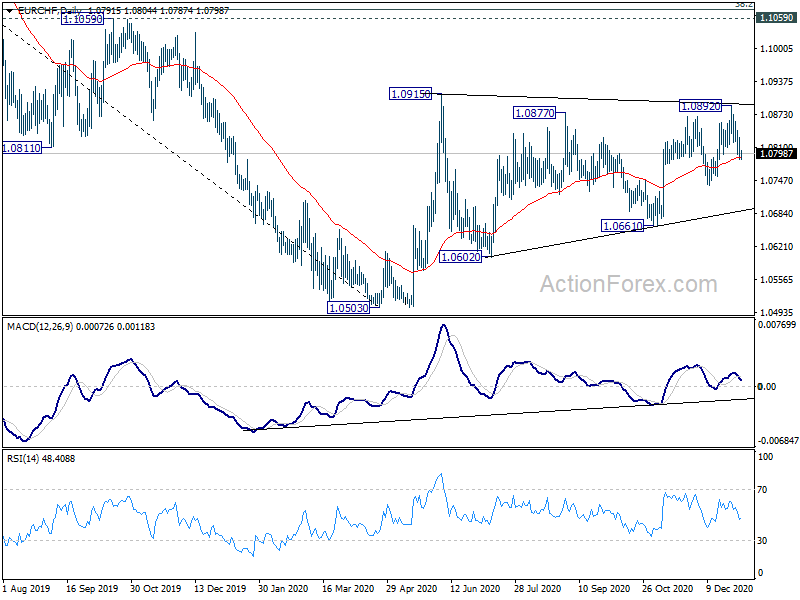Image resolution: width=800 pixels, height=600 pixels.
Task: Click the 0.007699 MACD axis value
Action: click(x=777, y=324)
